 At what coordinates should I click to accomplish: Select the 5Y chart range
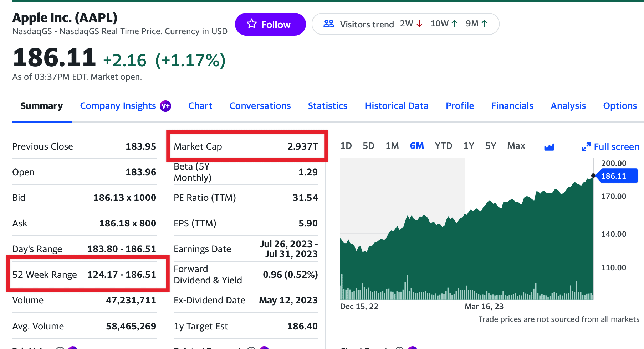click(491, 146)
